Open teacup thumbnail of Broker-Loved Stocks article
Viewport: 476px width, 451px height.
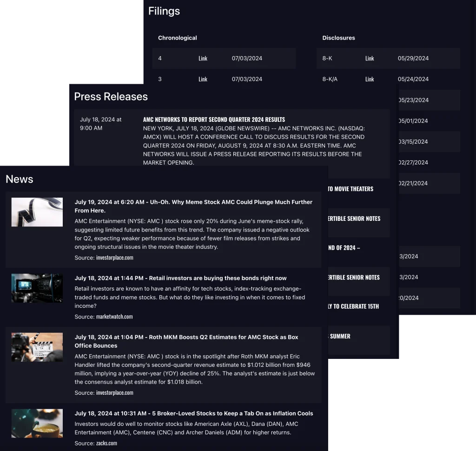coord(37,424)
